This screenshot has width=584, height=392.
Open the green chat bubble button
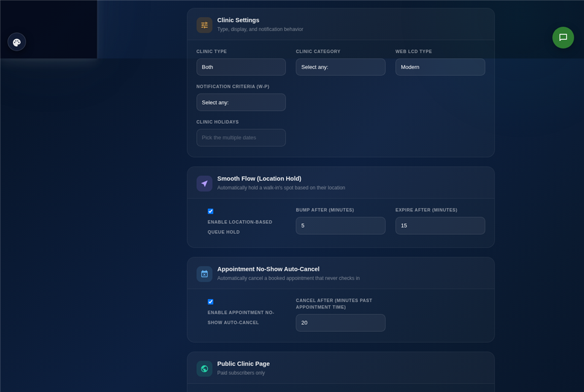coord(563,37)
